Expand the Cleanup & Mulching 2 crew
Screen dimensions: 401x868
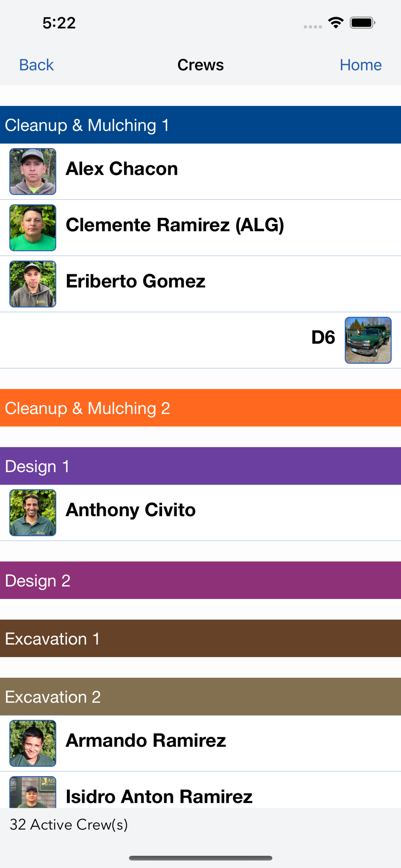click(200, 408)
